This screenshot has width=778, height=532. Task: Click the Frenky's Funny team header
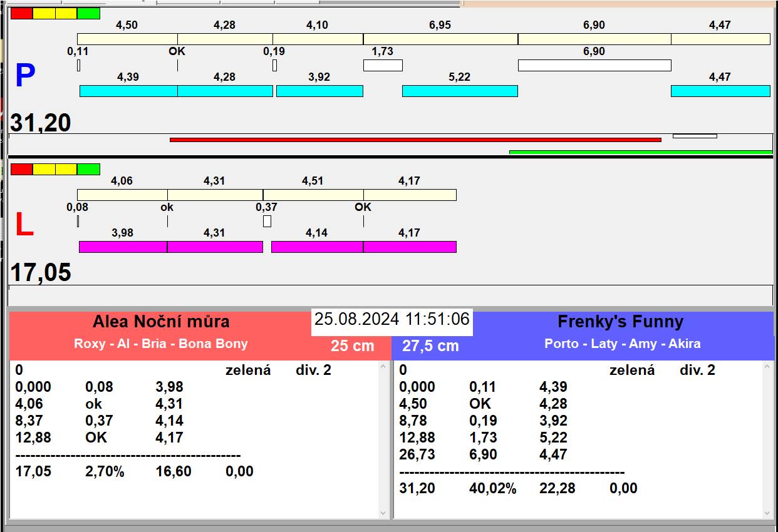620,322
